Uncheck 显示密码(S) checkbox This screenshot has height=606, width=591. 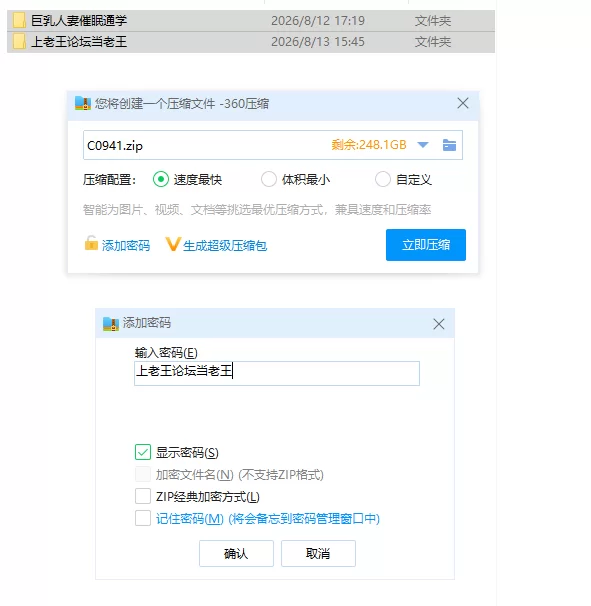tap(143, 452)
